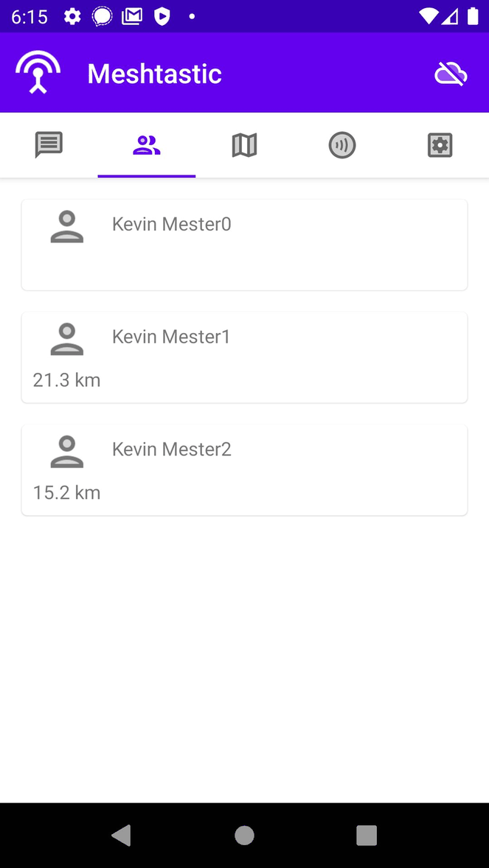The height and width of the screenshot is (868, 489).
Task: Tap the Kevin Mester2 node card
Action: coord(244,469)
